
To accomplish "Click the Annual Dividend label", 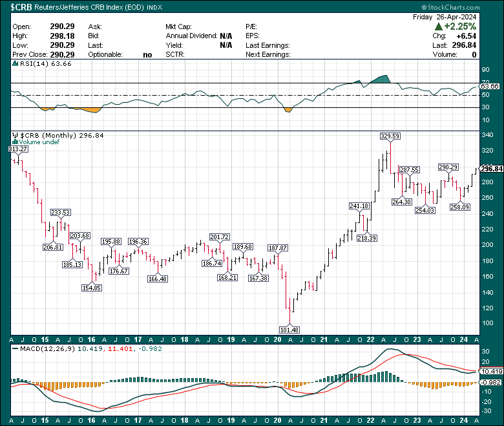I will pos(191,36).
